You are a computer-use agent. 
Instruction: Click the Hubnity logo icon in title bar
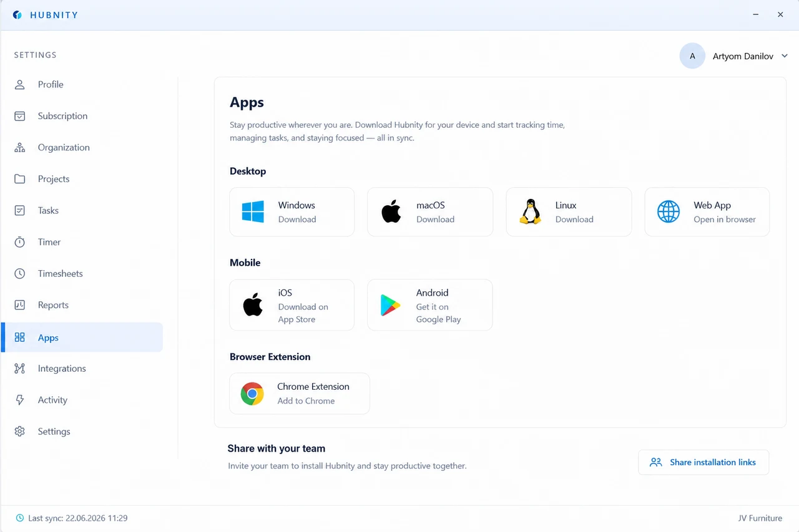pyautogui.click(x=17, y=15)
